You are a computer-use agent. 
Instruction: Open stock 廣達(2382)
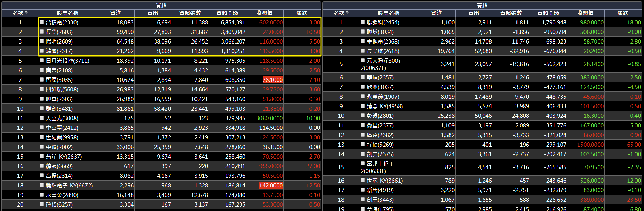[380, 135]
